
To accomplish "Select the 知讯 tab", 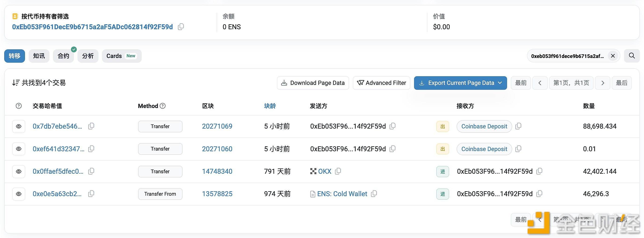I will coord(39,56).
